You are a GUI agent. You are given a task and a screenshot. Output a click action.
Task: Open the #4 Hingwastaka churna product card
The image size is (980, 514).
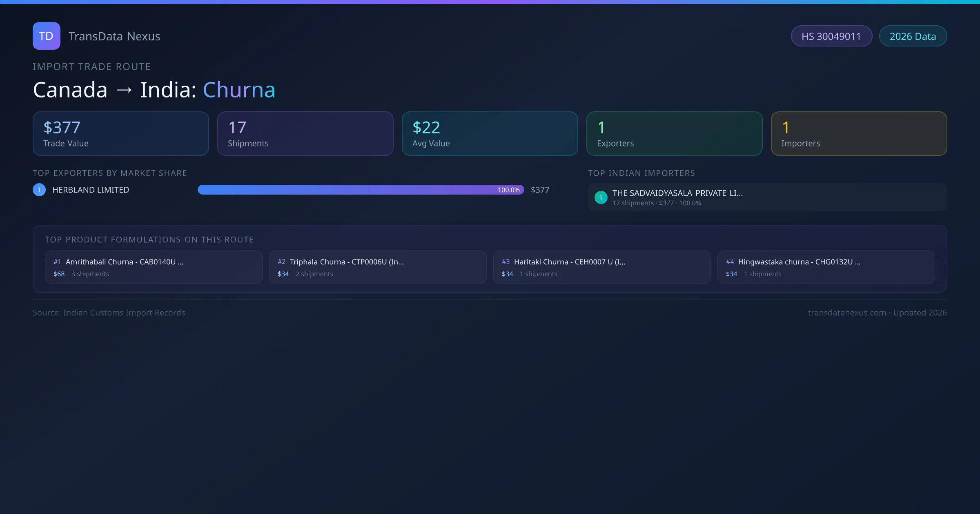[826, 267]
